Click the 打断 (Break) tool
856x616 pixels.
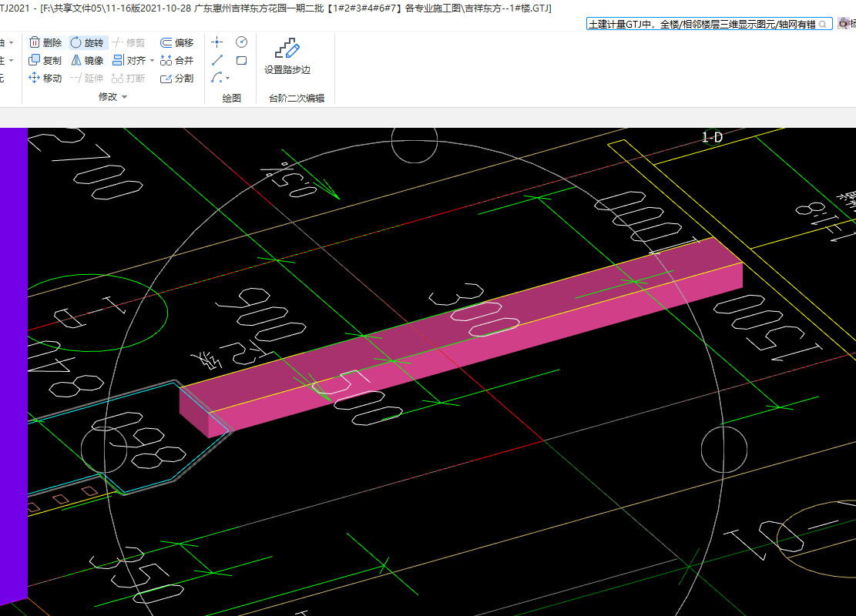point(129,78)
